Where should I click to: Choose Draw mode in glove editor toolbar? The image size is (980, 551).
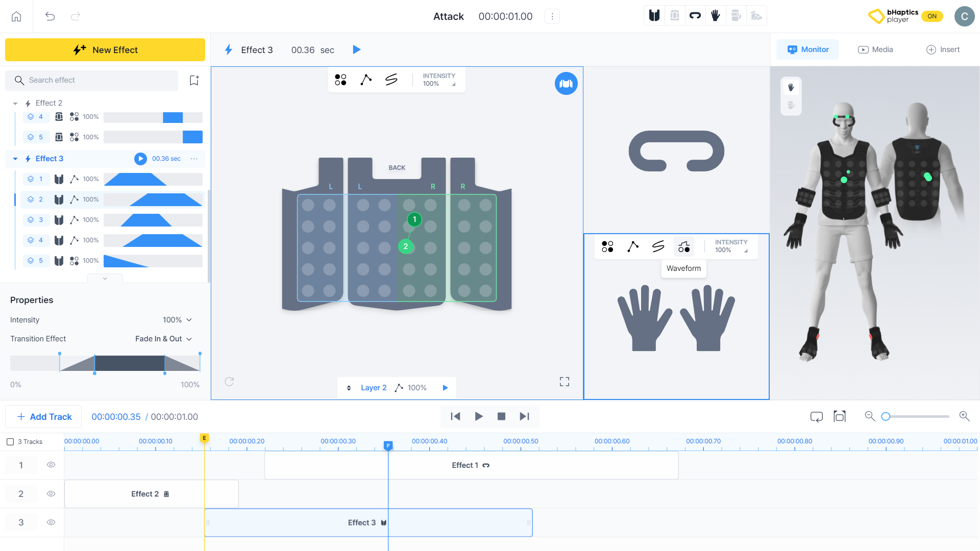(x=658, y=246)
